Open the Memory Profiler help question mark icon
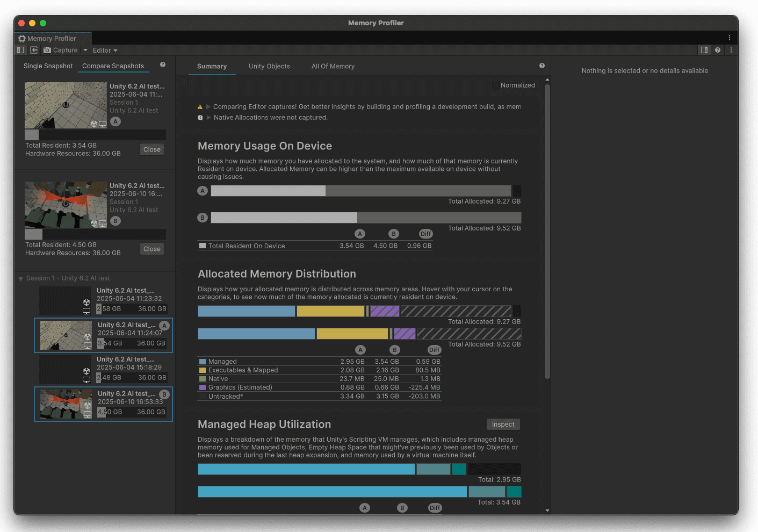The height and width of the screenshot is (532, 758). point(718,50)
